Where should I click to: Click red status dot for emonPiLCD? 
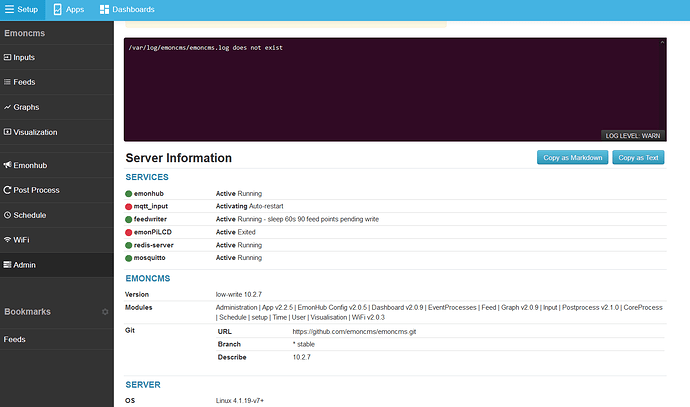(128, 232)
